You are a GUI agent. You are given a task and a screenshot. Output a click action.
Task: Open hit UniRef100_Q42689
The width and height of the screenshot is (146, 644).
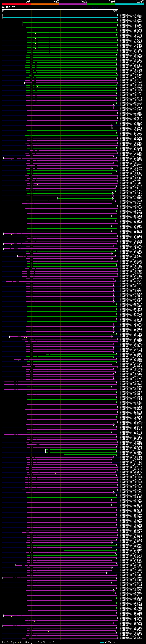click(x=131, y=17)
